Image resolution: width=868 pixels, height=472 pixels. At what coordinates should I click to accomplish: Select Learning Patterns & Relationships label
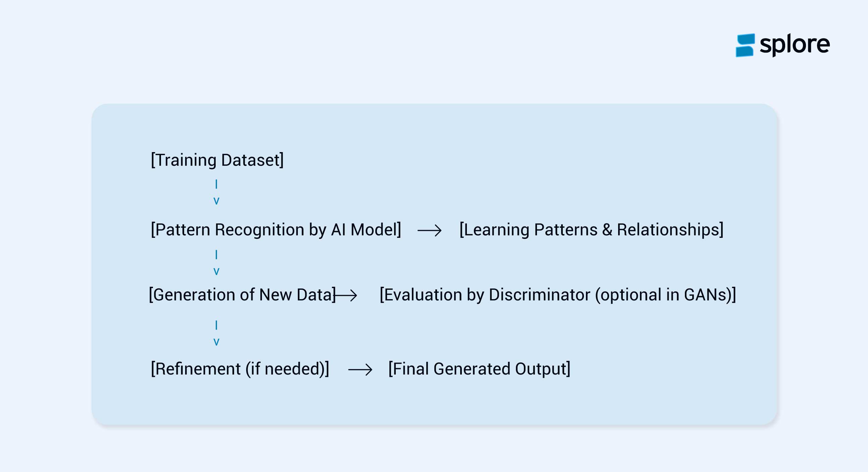click(591, 230)
